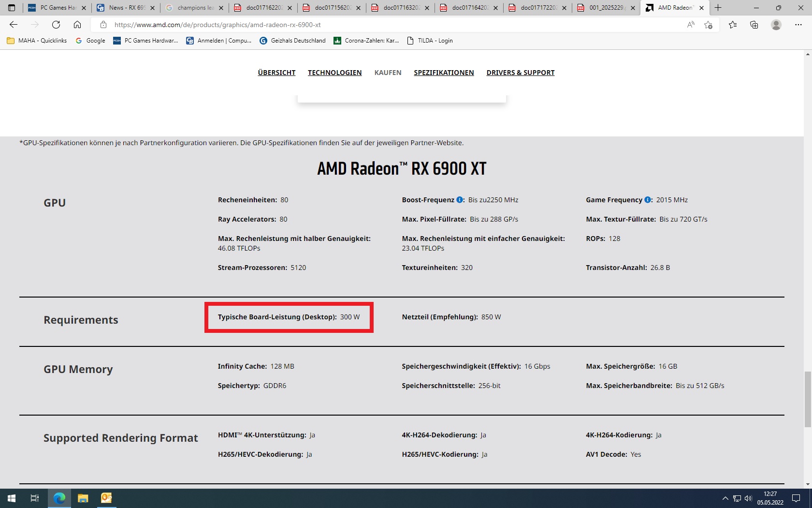Viewport: 812px width, 508px height.
Task: Open File Explorer from taskbar
Action: coord(83,498)
